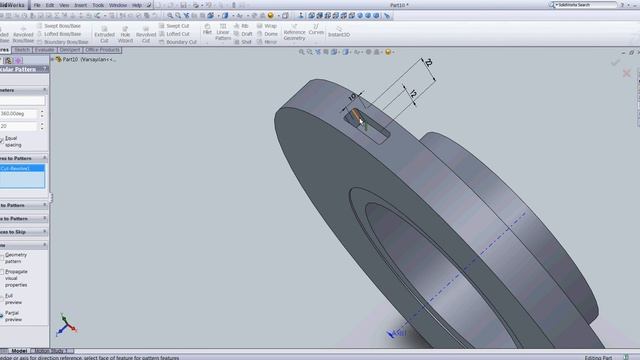Select the Wrap tool
The image size is (640, 360).
click(267, 26)
